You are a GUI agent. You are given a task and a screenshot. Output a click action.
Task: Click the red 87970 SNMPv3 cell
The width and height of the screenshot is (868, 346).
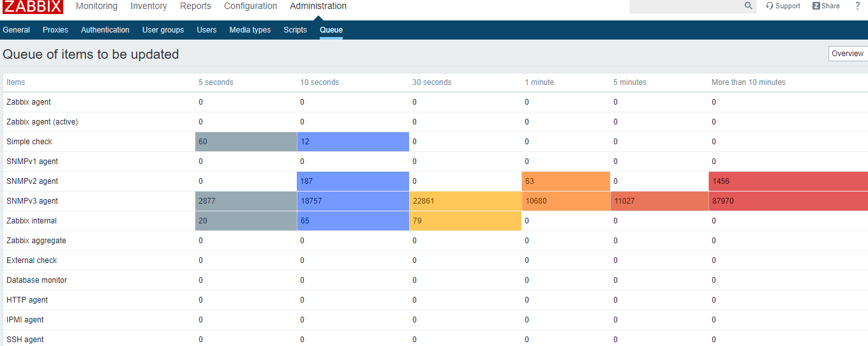[x=788, y=201]
